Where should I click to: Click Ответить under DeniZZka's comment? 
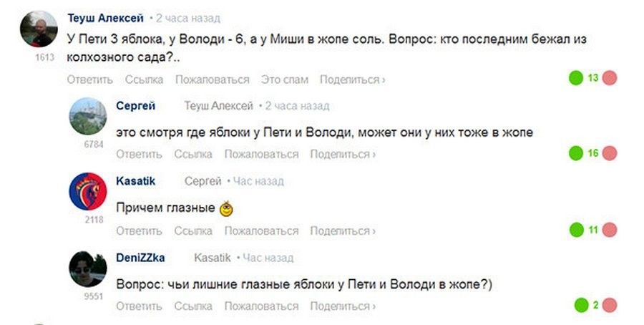click(139, 306)
